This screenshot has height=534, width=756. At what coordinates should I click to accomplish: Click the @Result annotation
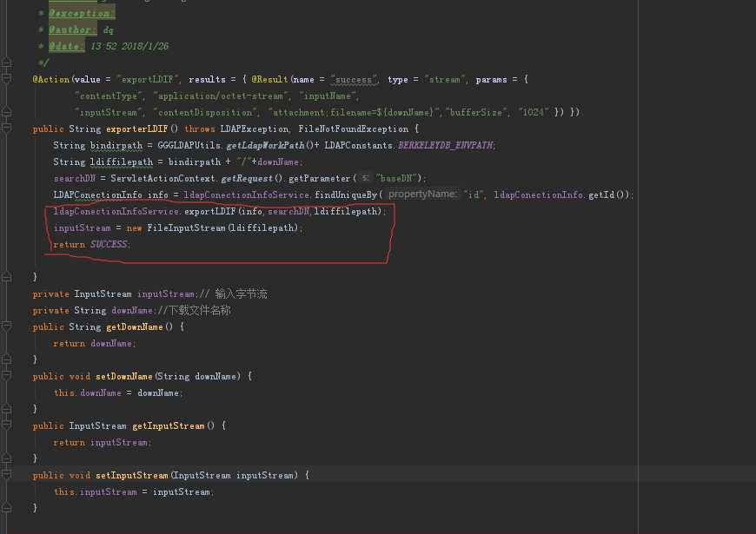pyautogui.click(x=269, y=79)
